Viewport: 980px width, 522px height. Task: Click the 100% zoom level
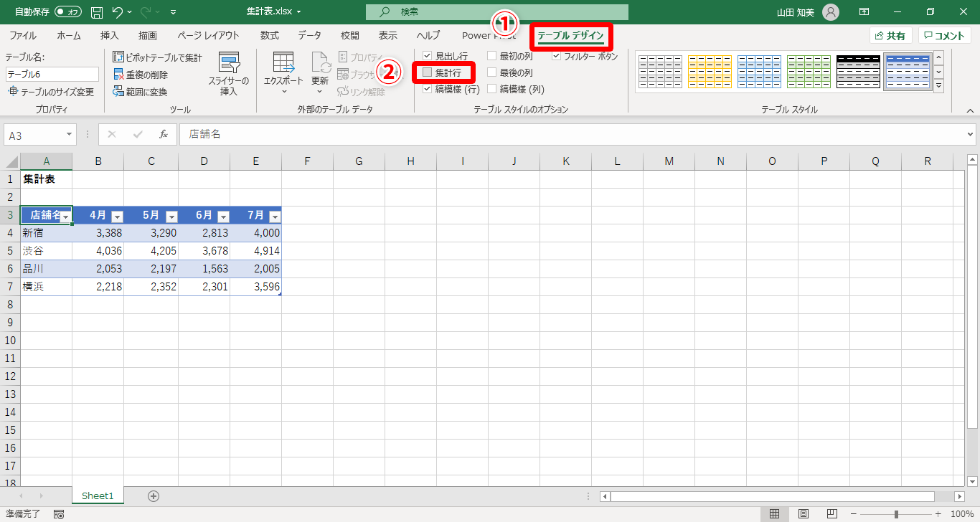point(962,514)
